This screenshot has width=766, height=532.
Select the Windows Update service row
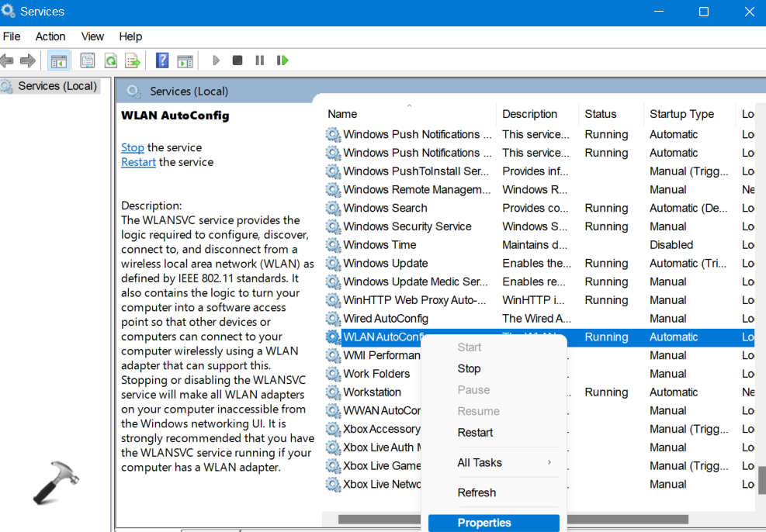386,264
